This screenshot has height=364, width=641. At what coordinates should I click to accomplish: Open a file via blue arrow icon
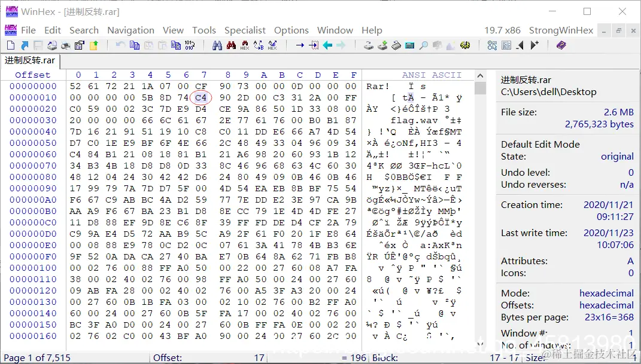pos(25,45)
